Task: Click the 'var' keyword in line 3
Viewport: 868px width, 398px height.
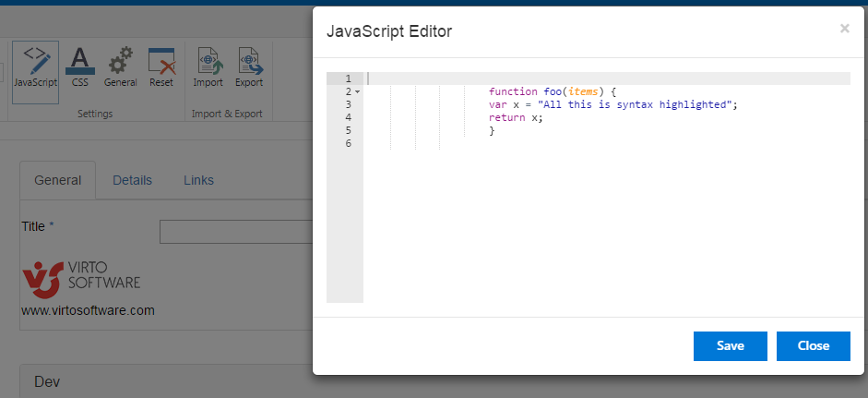Action: point(498,104)
